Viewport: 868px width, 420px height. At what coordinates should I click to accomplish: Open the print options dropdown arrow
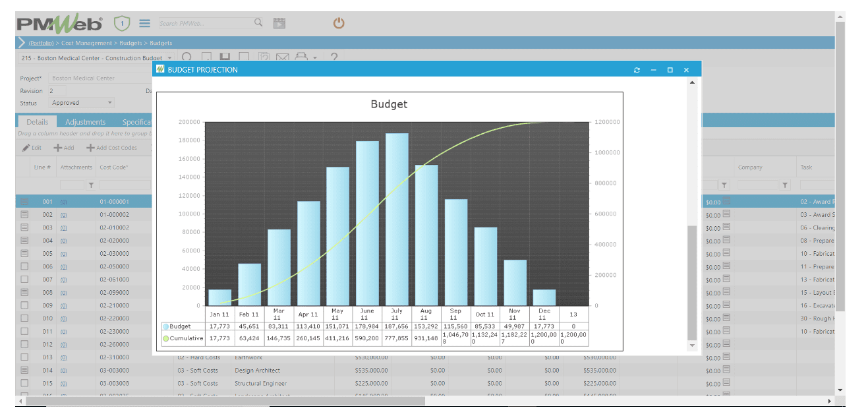pos(314,59)
